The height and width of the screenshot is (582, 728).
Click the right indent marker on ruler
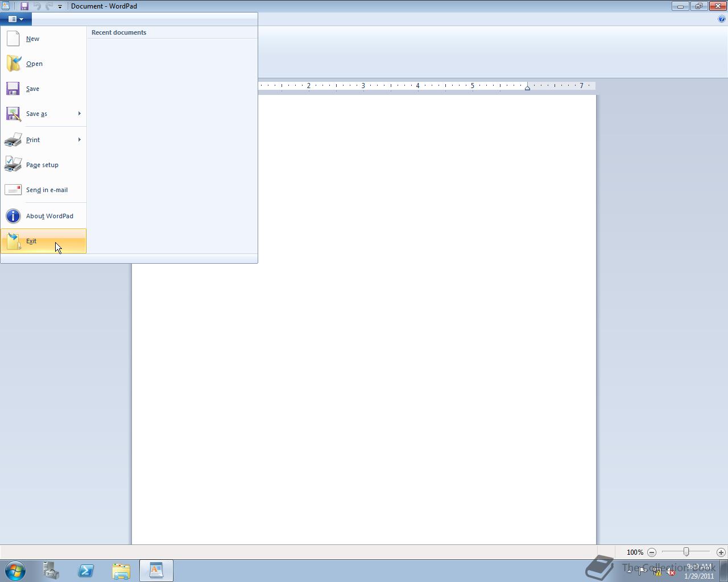[x=527, y=87]
